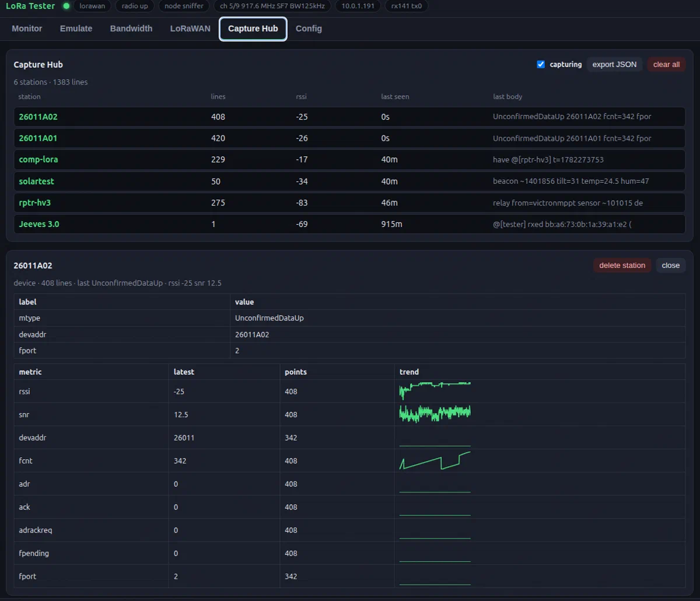This screenshot has width=700, height=601.
Task: Open the Emulate tab
Action: click(76, 29)
